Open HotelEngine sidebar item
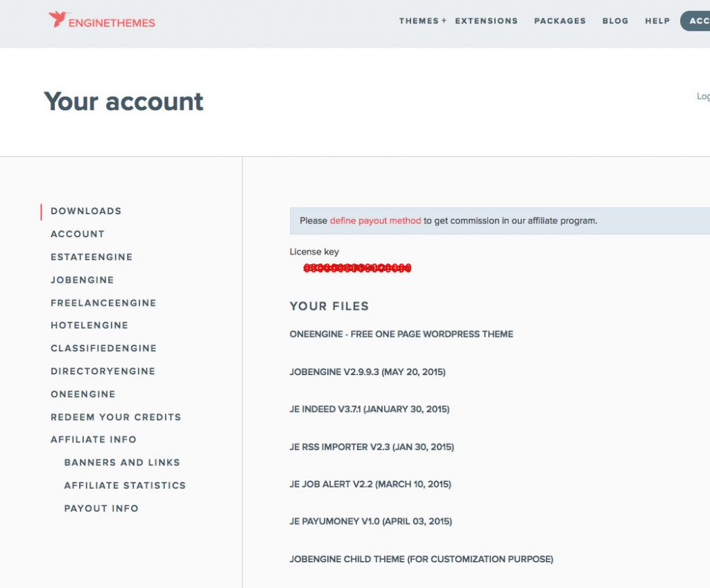 (x=89, y=325)
